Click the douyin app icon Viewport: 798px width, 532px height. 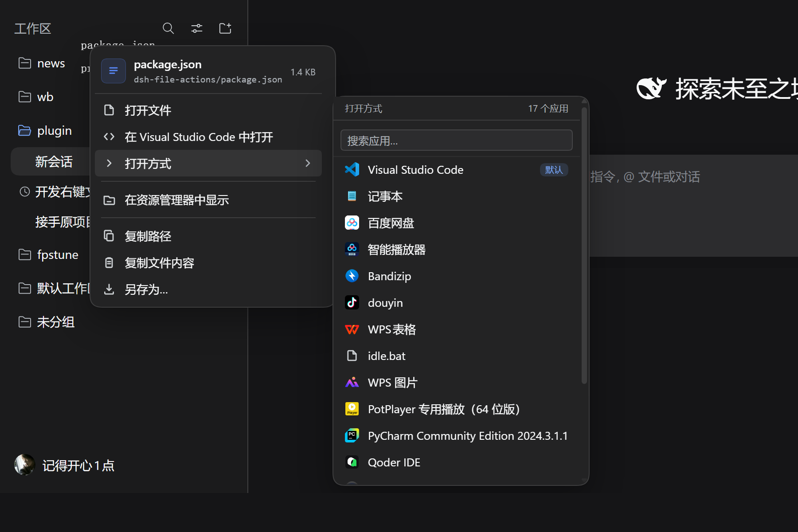(x=352, y=302)
